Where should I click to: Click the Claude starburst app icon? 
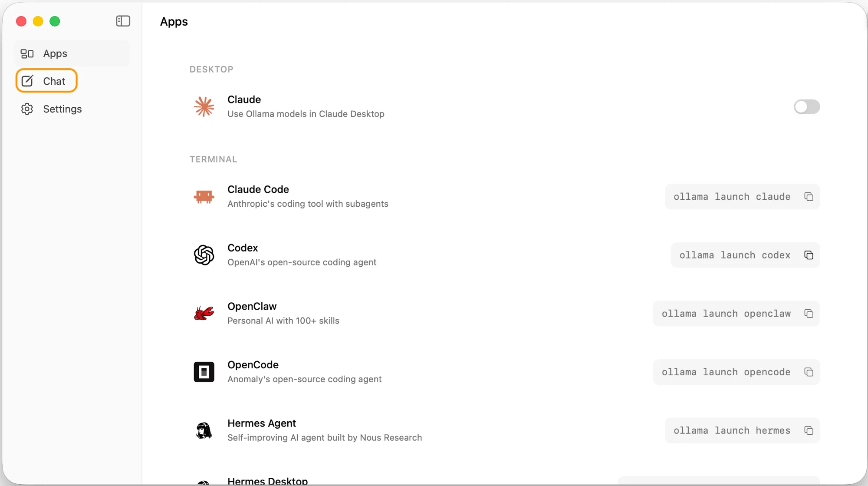pos(204,106)
